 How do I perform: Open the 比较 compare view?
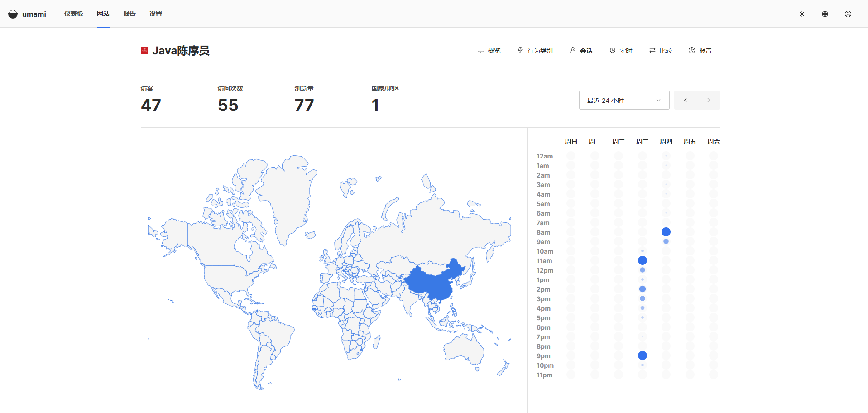[661, 51]
